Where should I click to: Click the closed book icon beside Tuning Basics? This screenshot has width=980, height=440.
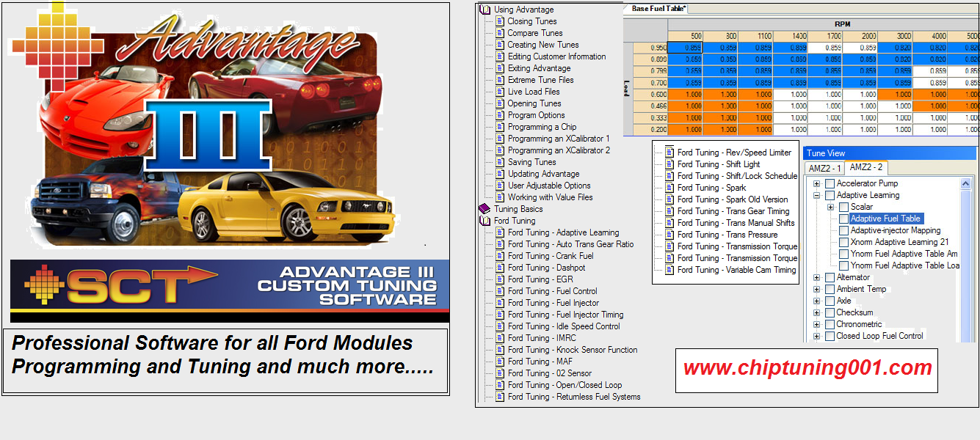point(484,209)
